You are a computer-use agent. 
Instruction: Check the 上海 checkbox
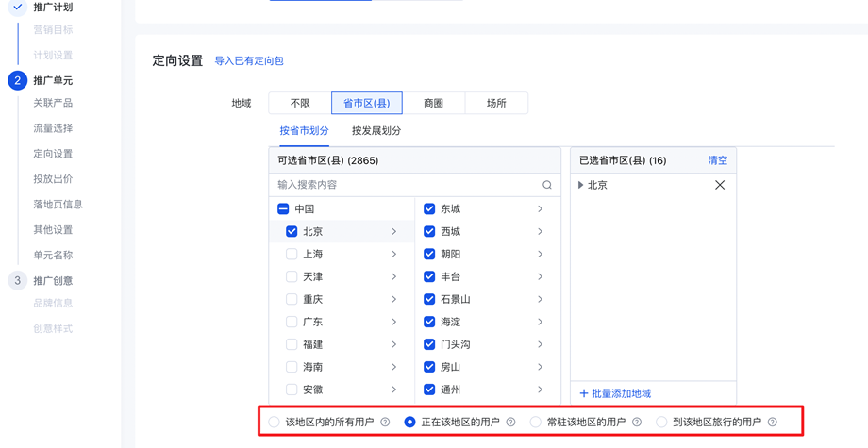click(292, 254)
